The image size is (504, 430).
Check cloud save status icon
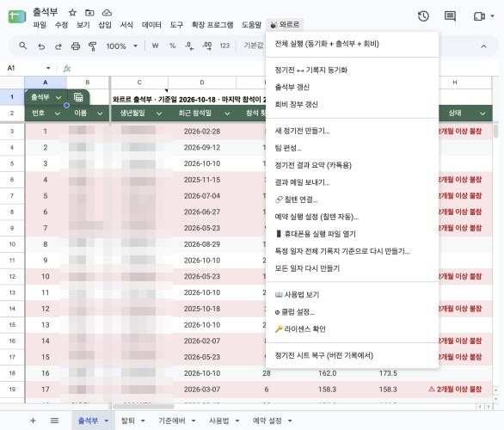(107, 13)
